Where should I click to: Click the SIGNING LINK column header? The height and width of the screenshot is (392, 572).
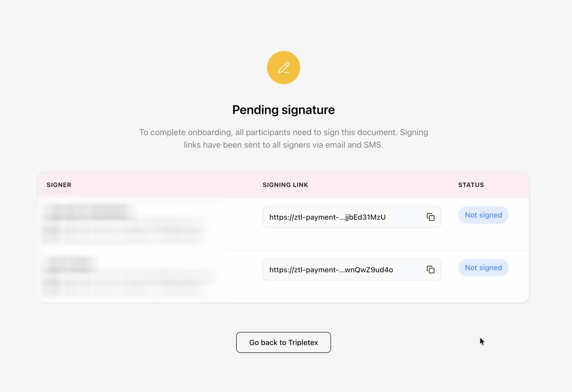[x=285, y=185]
